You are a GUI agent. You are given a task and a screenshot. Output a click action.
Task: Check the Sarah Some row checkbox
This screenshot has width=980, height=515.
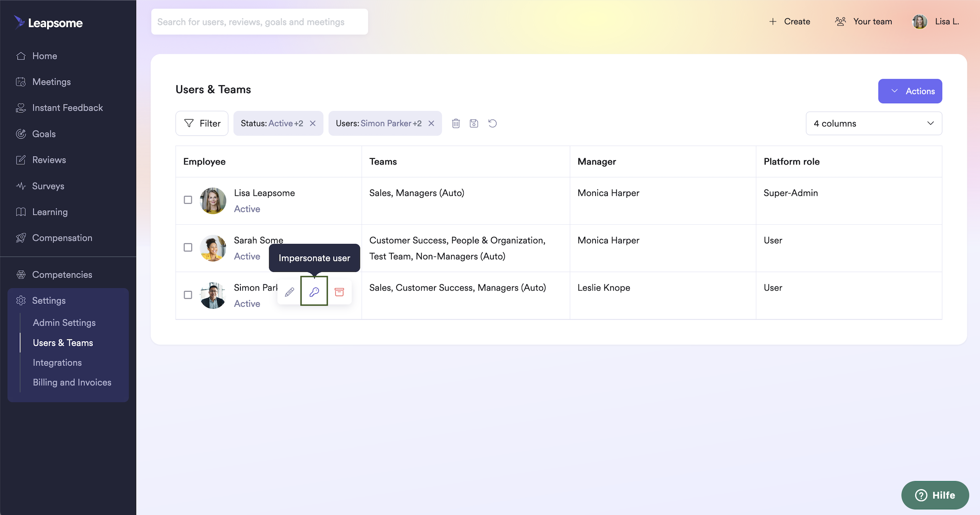(188, 248)
